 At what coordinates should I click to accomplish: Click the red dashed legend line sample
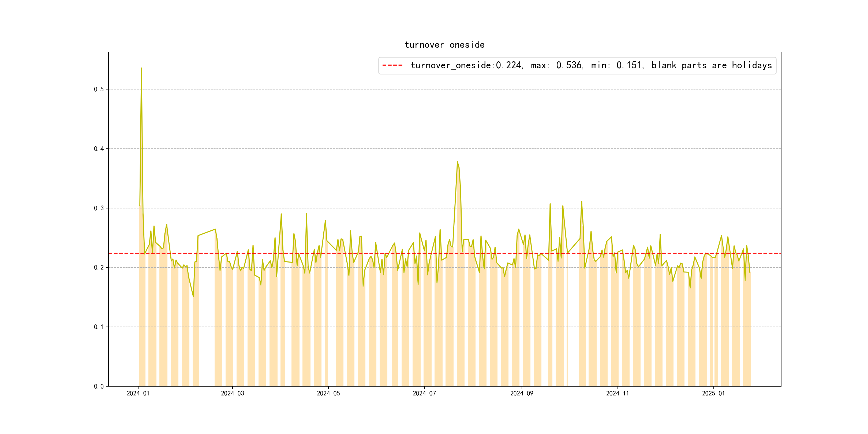392,65
